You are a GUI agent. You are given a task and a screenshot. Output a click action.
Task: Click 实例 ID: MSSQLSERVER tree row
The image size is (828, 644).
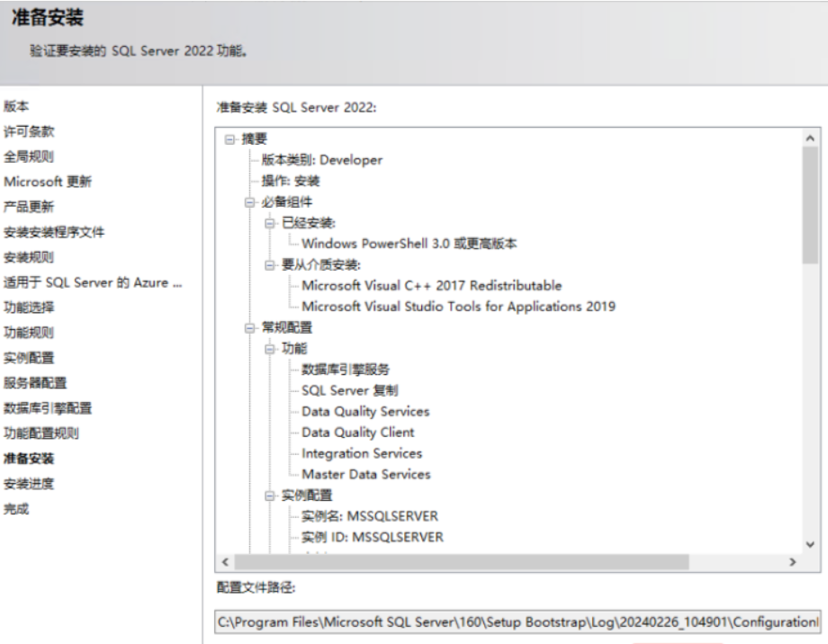coord(373,537)
